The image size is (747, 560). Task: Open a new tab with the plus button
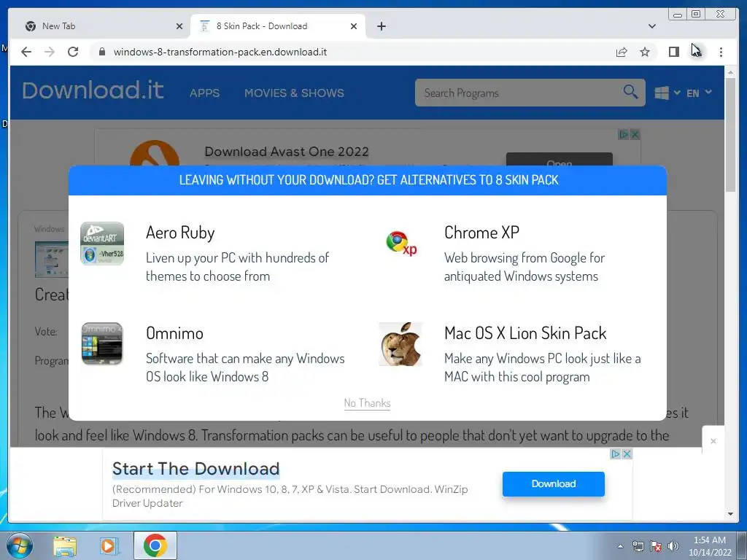click(x=381, y=26)
